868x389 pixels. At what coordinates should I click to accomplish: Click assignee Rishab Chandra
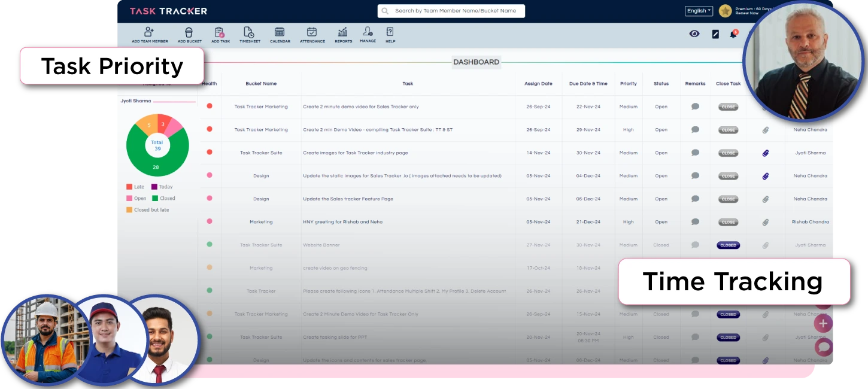[x=810, y=222]
